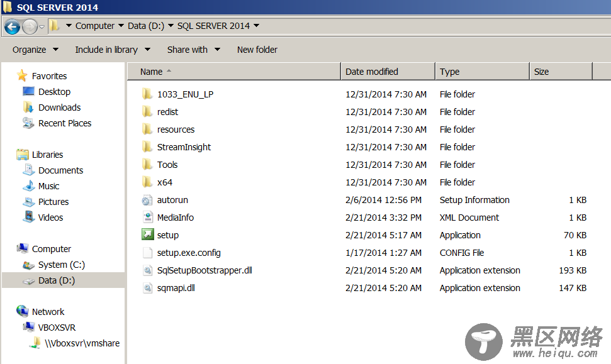Sort by the Name column header

click(234, 72)
